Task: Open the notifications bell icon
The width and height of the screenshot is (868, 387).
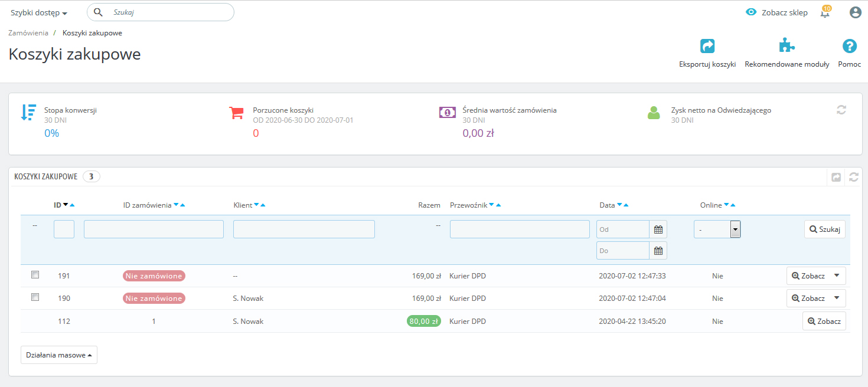Action: (x=825, y=12)
